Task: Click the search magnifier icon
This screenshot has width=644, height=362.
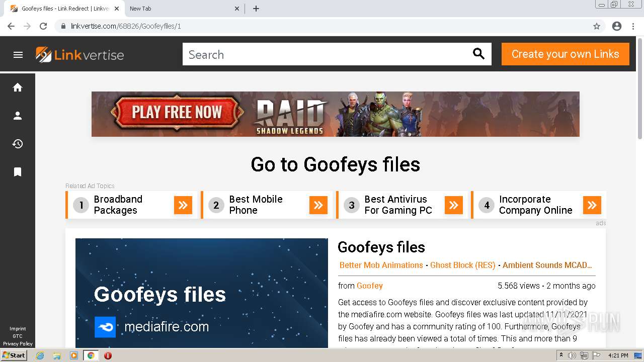Action: point(478,54)
